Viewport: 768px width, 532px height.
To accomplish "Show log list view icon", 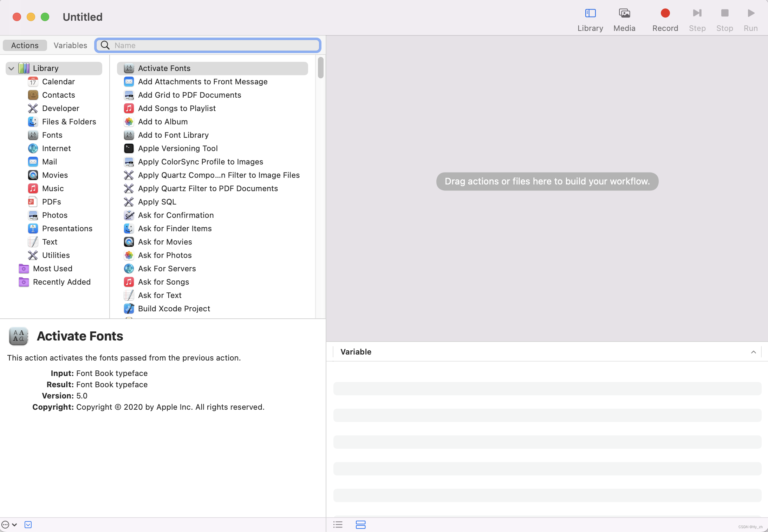I will [338, 525].
